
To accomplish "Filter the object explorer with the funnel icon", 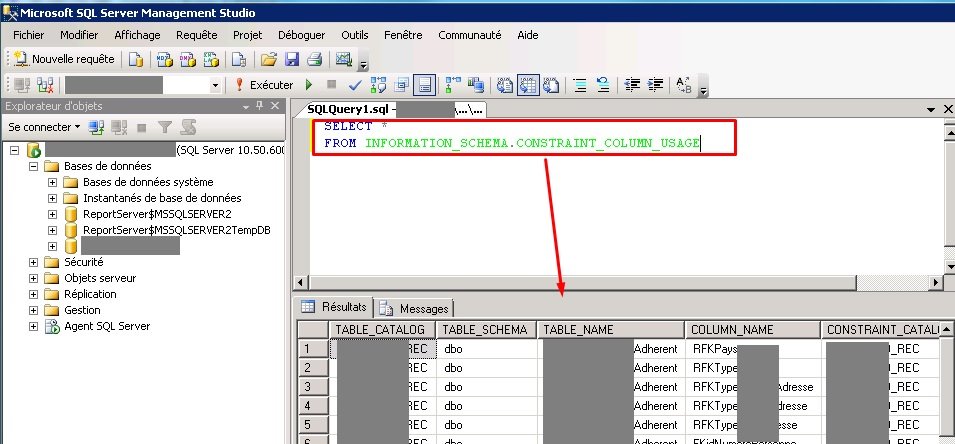I will tap(164, 127).
